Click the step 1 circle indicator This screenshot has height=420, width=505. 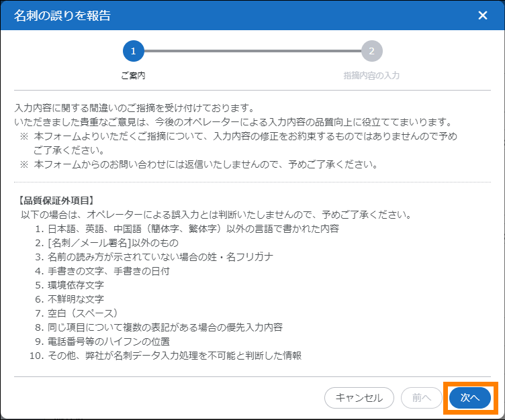pyautogui.click(x=133, y=51)
